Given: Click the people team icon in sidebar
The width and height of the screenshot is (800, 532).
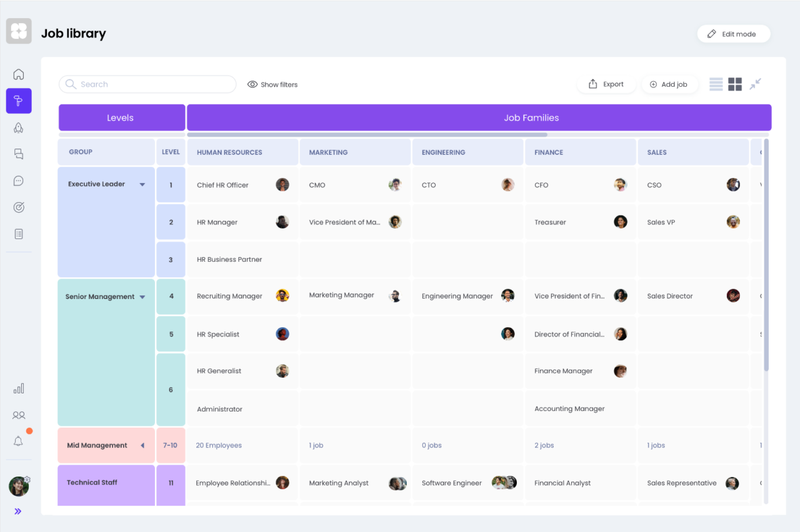Looking at the screenshot, I should tap(19, 415).
